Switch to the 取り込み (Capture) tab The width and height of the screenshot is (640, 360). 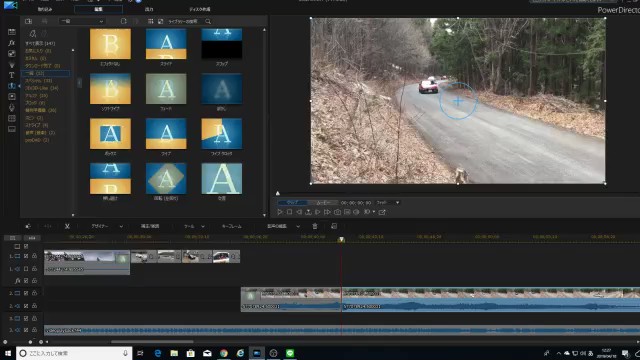(x=45, y=9)
